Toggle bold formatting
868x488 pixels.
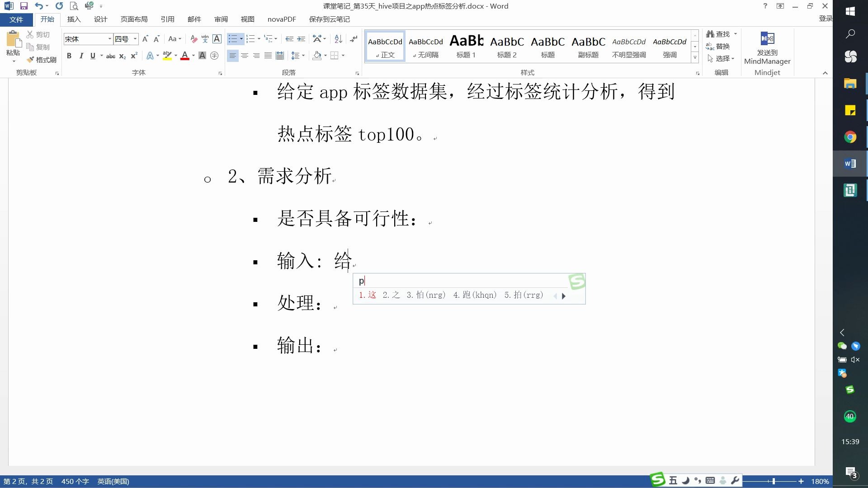click(69, 56)
